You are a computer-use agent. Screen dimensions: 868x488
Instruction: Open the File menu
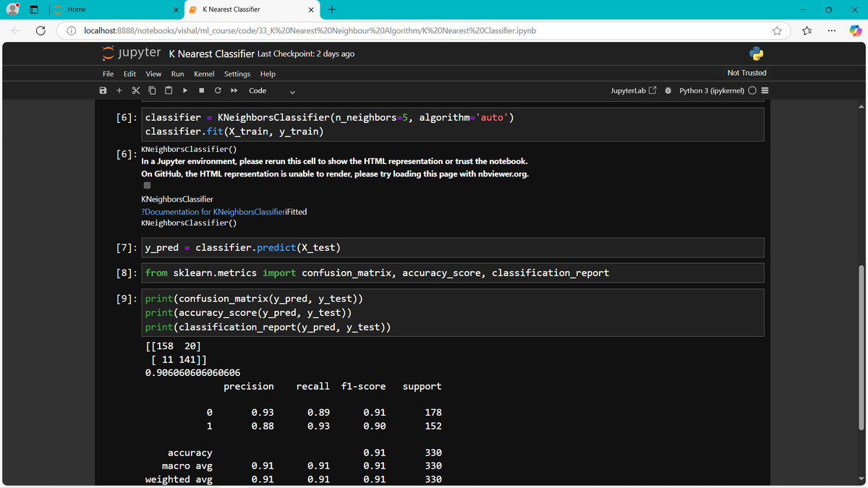(x=108, y=74)
